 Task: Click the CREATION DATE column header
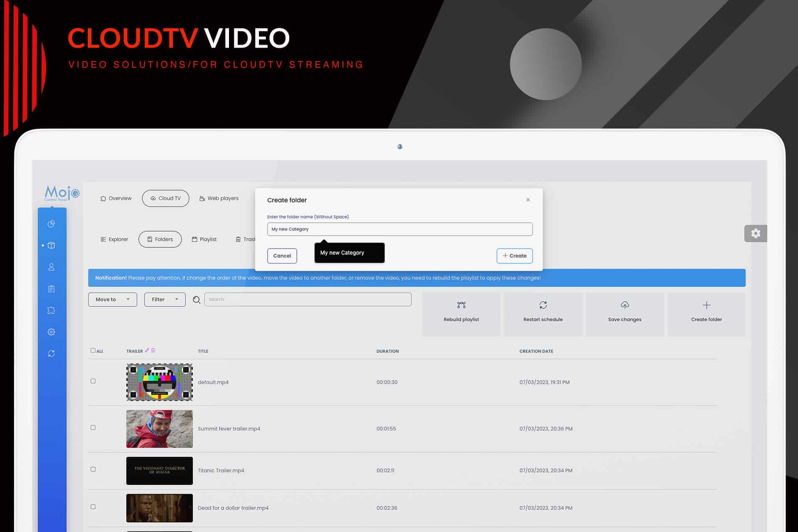[x=536, y=351]
